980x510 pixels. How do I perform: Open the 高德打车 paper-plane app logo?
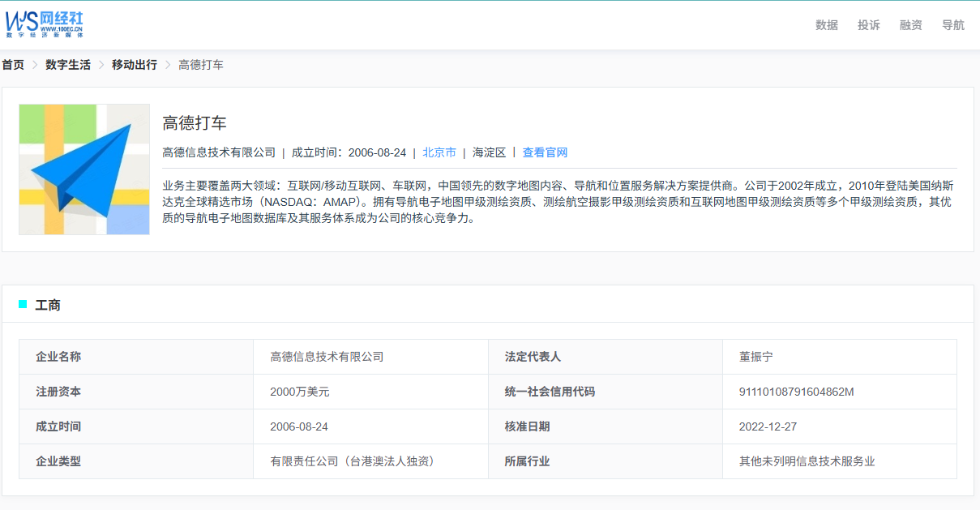[x=84, y=169]
